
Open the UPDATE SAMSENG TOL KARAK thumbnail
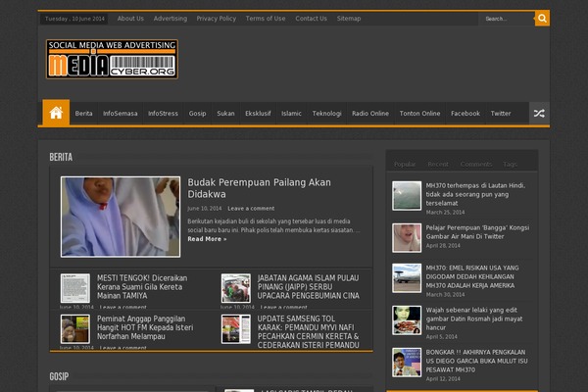tap(236, 329)
